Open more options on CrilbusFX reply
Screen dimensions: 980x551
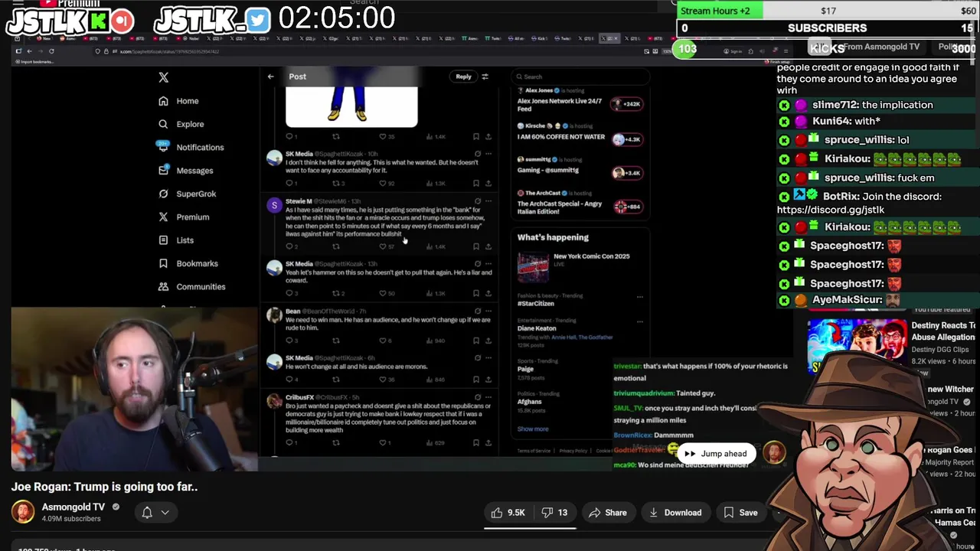pos(488,397)
